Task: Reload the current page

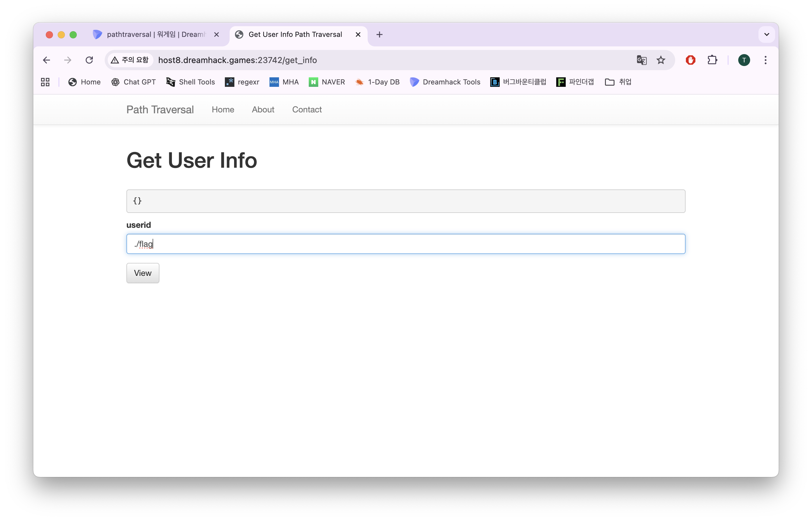Action: coord(89,60)
